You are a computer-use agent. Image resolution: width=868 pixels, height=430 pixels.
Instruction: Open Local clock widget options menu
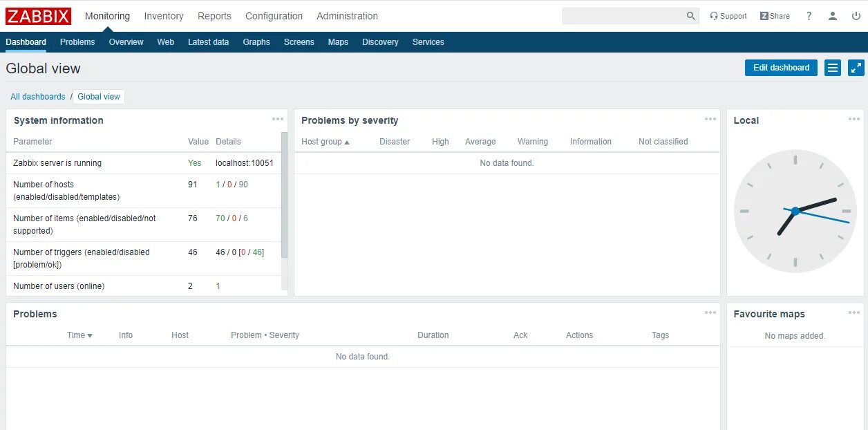854,119
